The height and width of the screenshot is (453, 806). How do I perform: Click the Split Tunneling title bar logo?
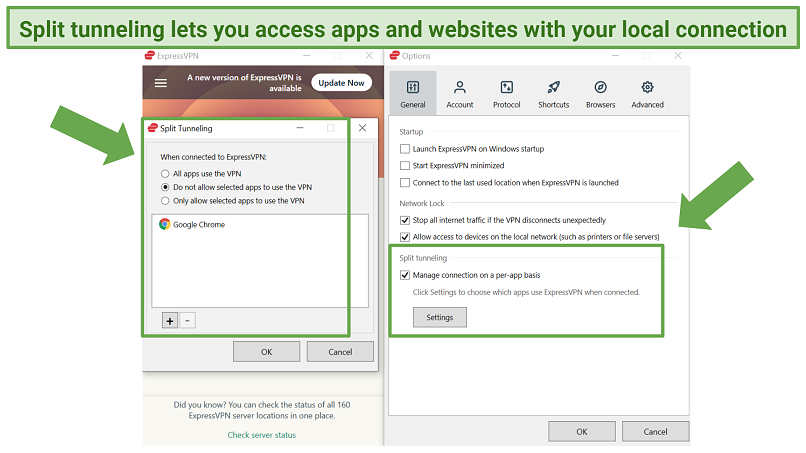point(153,128)
